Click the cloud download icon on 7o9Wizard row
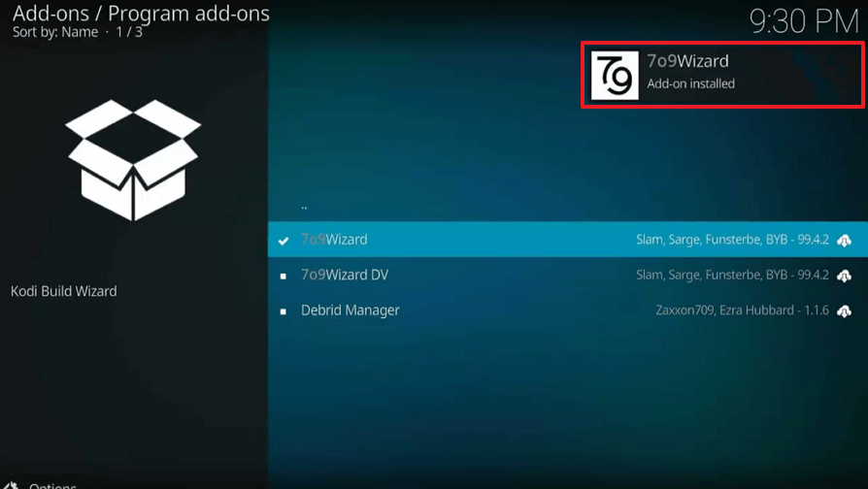Viewport: 868px width, 489px height. [844, 240]
